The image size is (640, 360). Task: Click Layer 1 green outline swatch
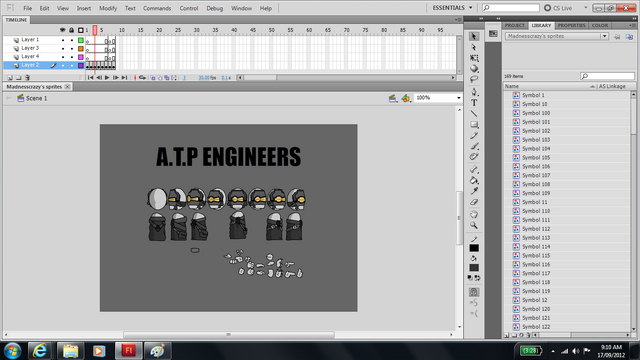click(x=81, y=40)
